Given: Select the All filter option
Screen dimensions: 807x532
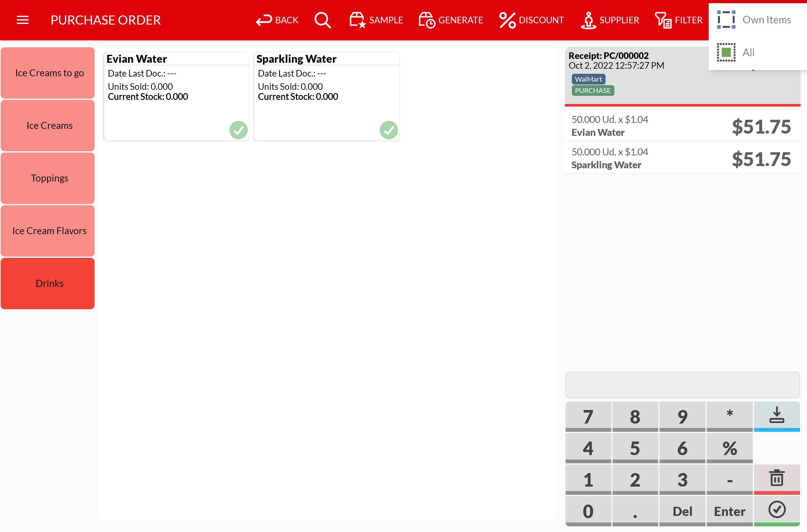Looking at the screenshot, I should [x=748, y=53].
